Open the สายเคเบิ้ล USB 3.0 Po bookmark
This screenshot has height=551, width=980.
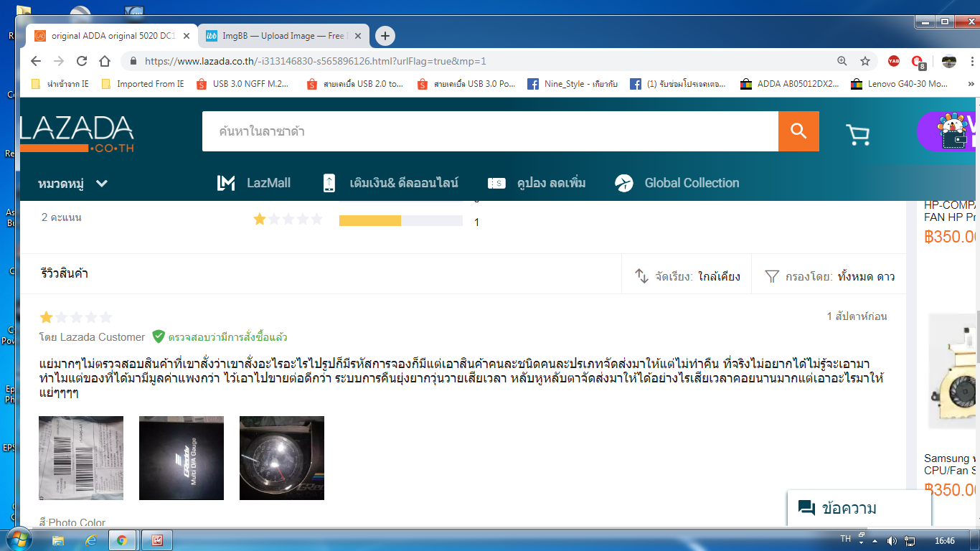coord(466,84)
